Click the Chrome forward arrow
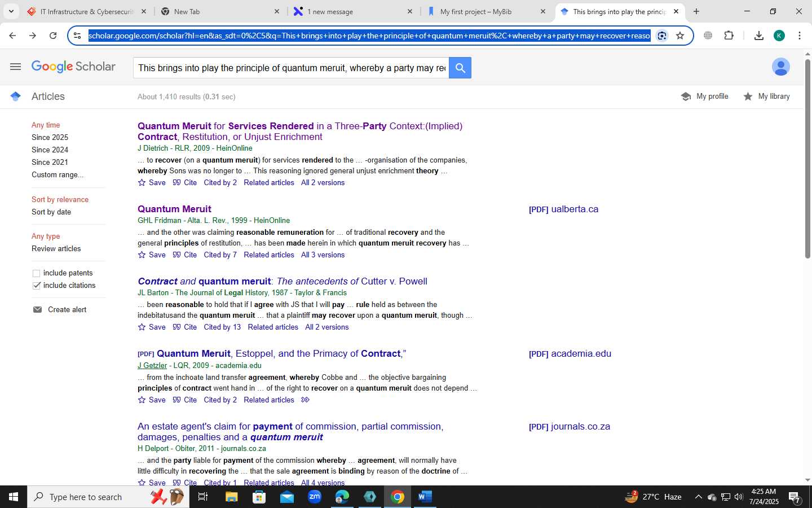 click(x=33, y=36)
